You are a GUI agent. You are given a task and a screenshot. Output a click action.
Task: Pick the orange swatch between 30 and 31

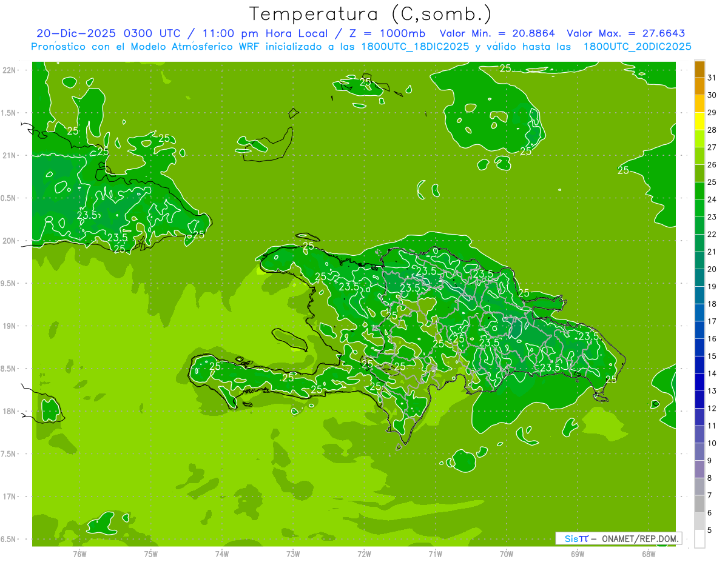coord(699,86)
